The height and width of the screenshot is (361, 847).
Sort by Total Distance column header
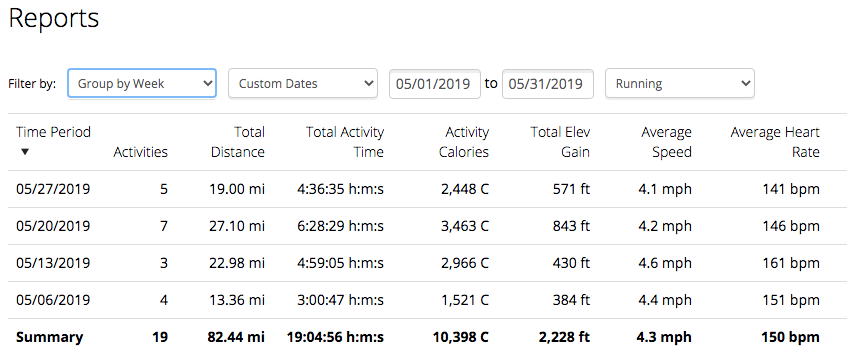238,142
